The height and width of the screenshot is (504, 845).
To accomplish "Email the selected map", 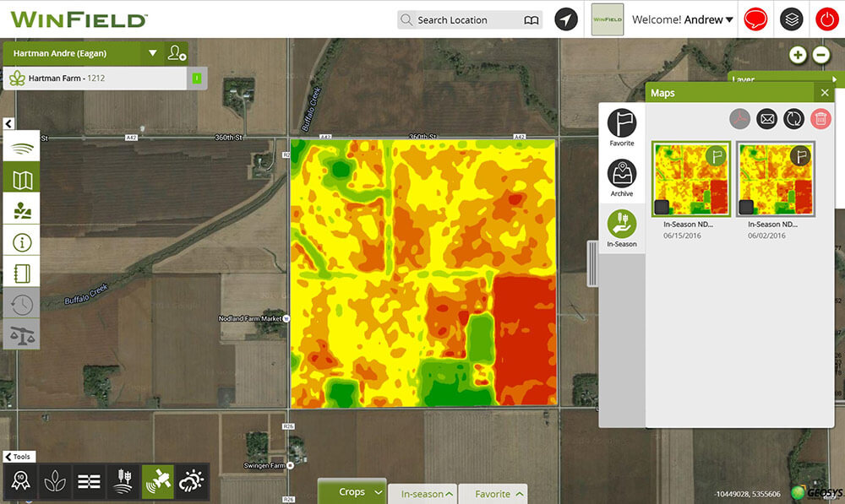I will 766,119.
